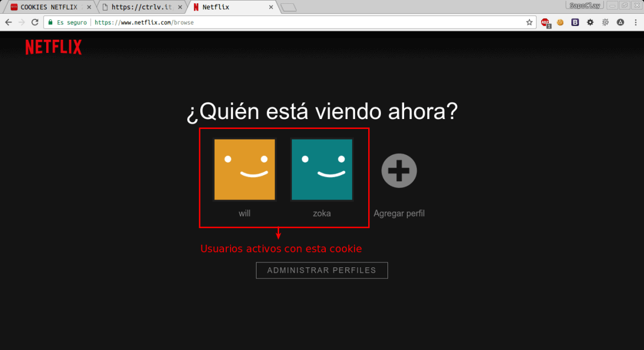Open the cookie editor extension
This screenshot has width=644, height=350.
tap(560, 23)
